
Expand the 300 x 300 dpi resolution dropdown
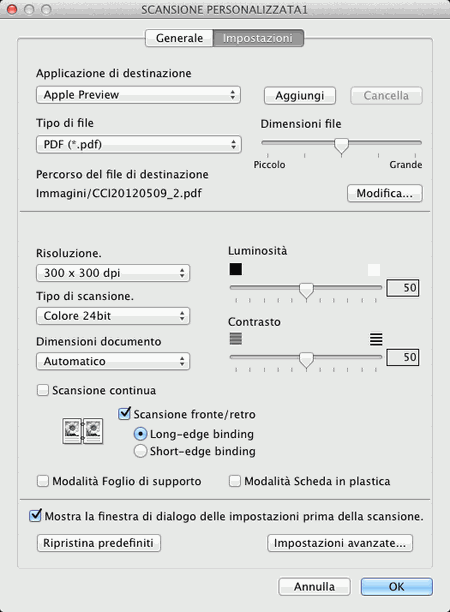tap(113, 273)
